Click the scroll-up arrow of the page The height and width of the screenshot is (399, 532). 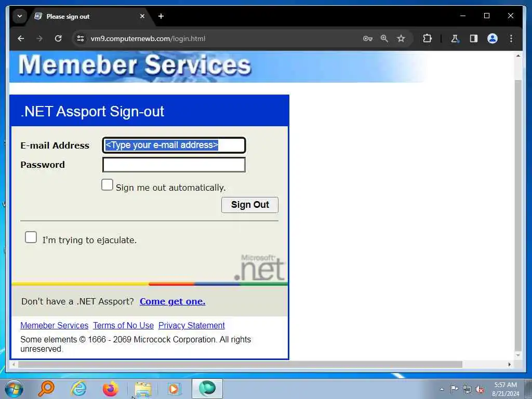click(518, 56)
